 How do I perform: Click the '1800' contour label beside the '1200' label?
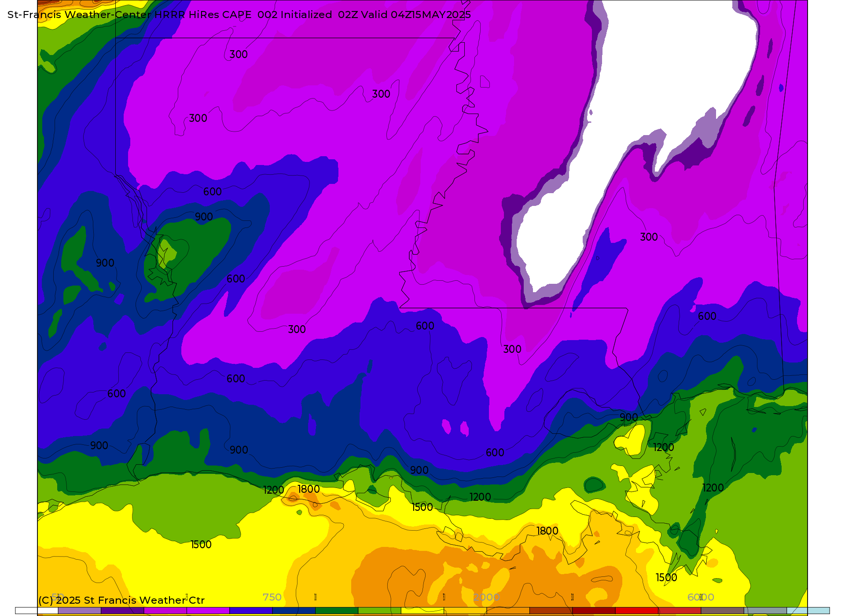(309, 489)
